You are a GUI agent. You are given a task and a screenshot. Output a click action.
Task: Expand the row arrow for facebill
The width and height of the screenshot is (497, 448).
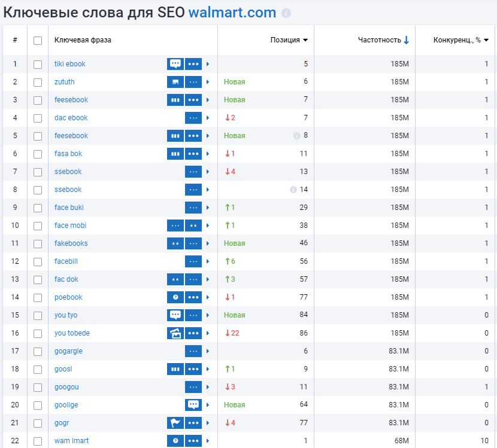pos(208,261)
